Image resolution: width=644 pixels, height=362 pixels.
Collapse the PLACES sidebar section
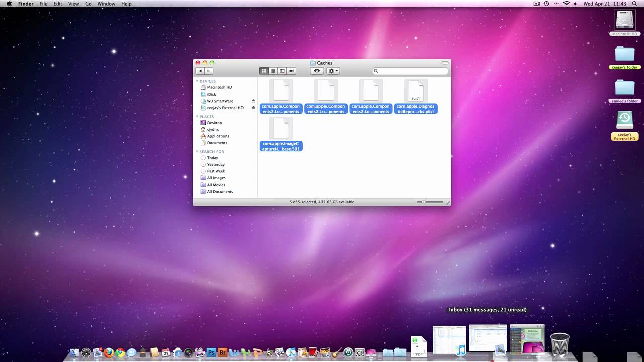(197, 117)
